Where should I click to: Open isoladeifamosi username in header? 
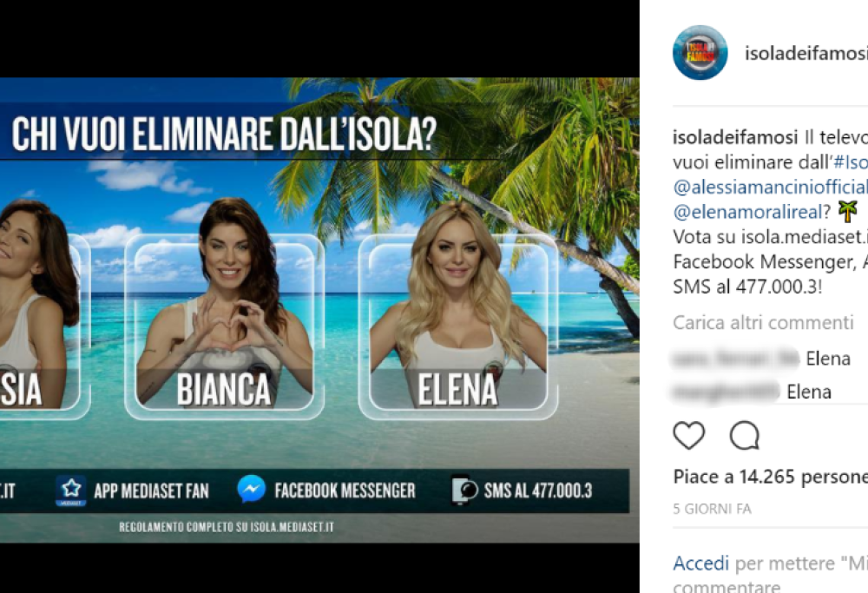tap(806, 53)
